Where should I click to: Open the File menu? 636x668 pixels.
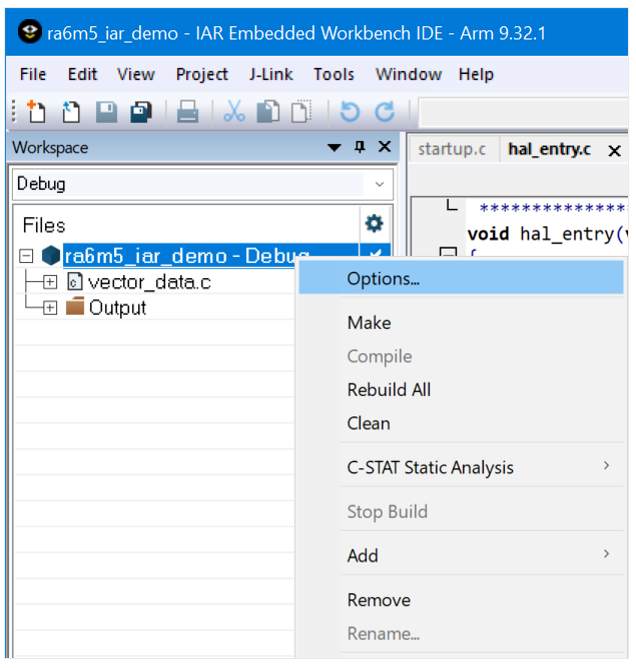(33, 75)
